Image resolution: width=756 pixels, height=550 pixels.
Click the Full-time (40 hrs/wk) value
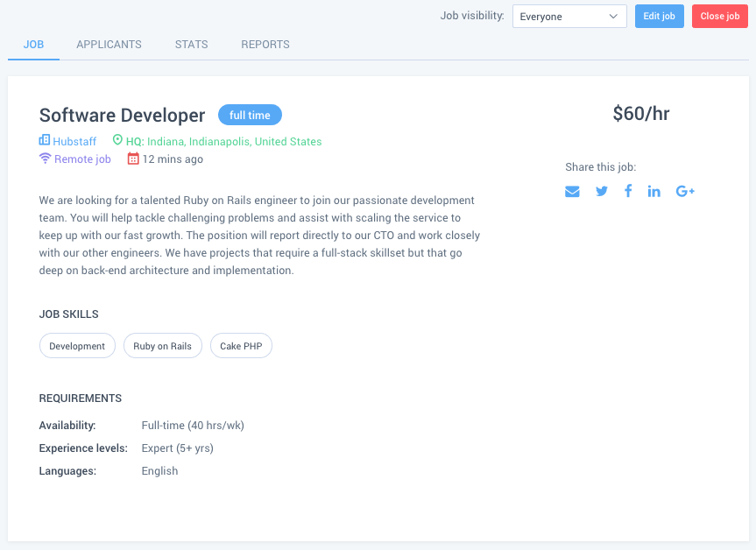[193, 426]
